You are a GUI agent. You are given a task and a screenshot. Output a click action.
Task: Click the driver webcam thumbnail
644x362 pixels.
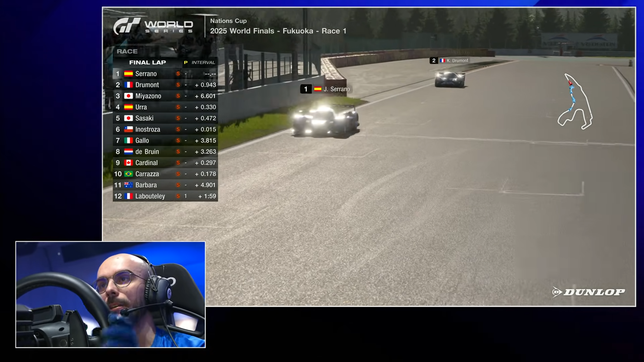(110, 294)
